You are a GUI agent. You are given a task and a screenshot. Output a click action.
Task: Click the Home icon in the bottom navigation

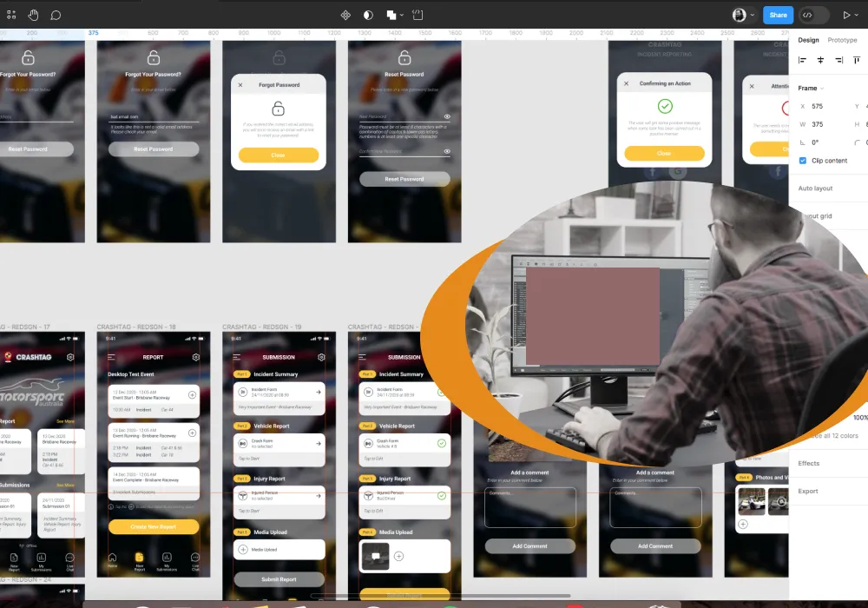click(112, 560)
